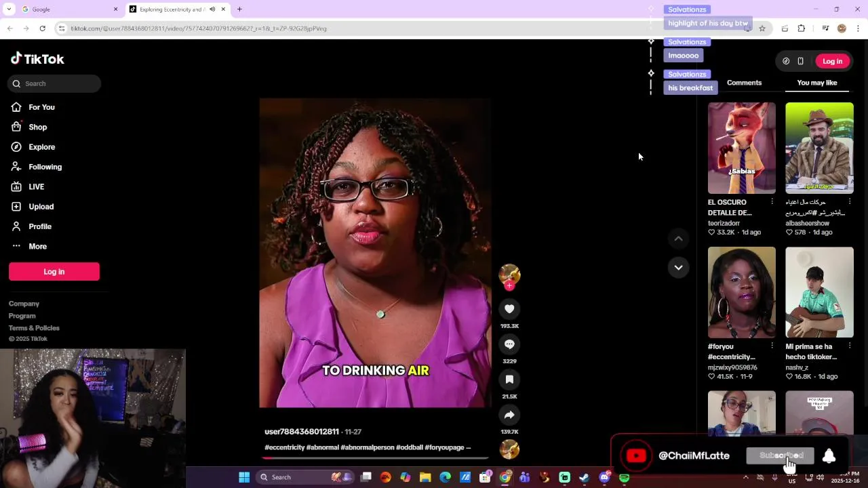
Task: Open user7884368012811 profile link
Action: (302, 432)
